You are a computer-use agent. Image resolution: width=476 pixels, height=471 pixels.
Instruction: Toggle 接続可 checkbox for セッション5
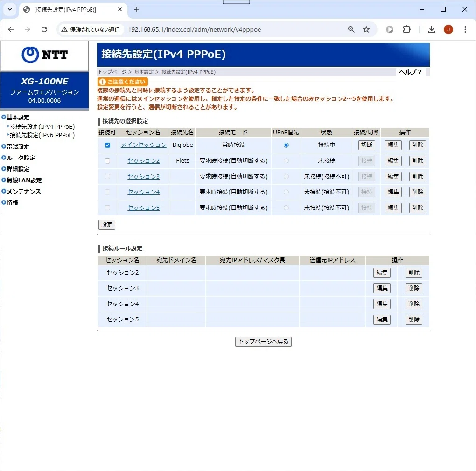107,208
